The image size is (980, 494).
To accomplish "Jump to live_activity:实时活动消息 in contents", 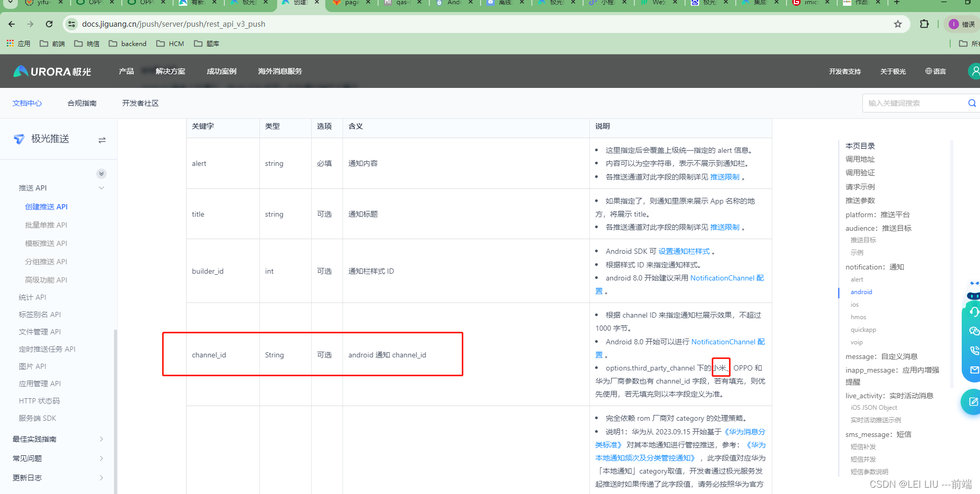I will point(889,396).
